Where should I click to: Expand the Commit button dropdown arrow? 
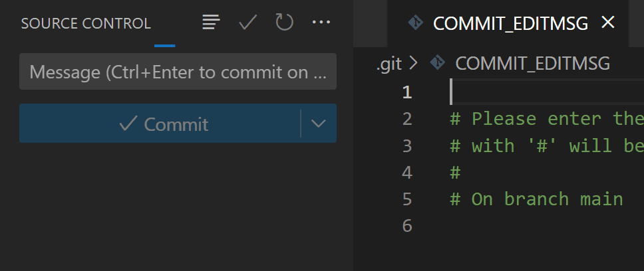[319, 124]
